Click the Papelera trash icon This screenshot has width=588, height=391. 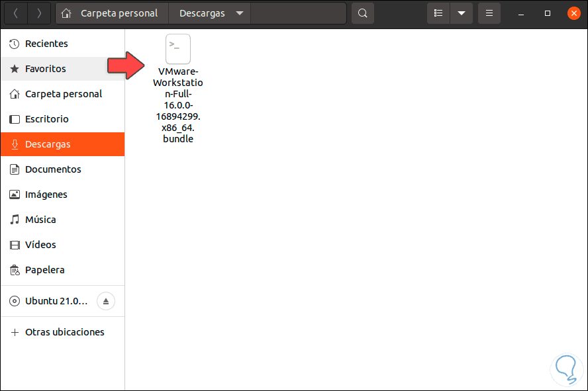pyautogui.click(x=15, y=270)
